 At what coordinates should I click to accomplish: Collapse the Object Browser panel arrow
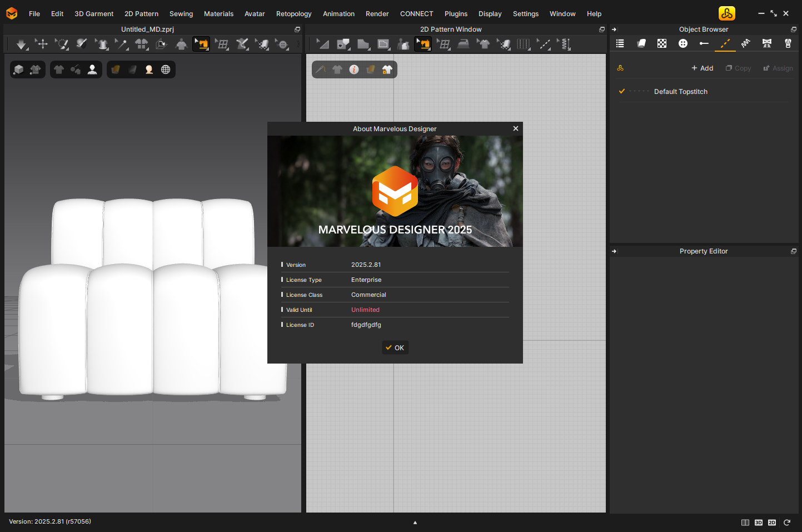click(614, 29)
